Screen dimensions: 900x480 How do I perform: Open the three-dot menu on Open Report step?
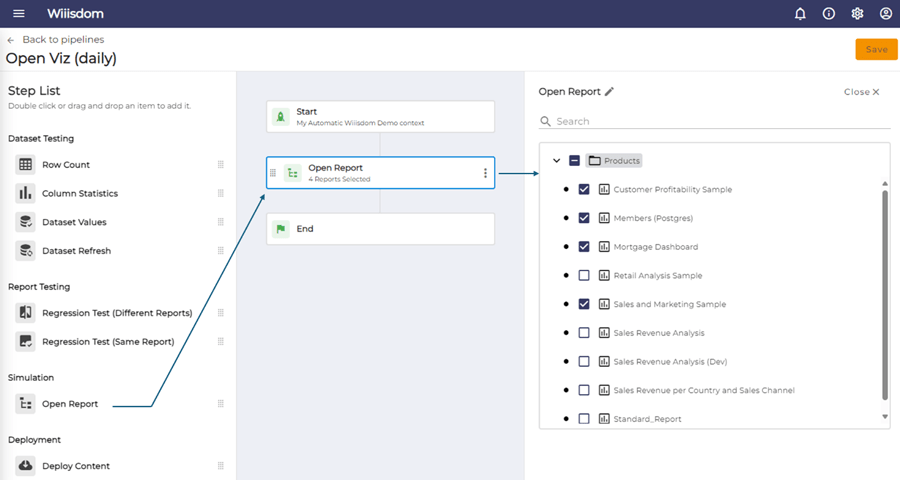(x=485, y=173)
